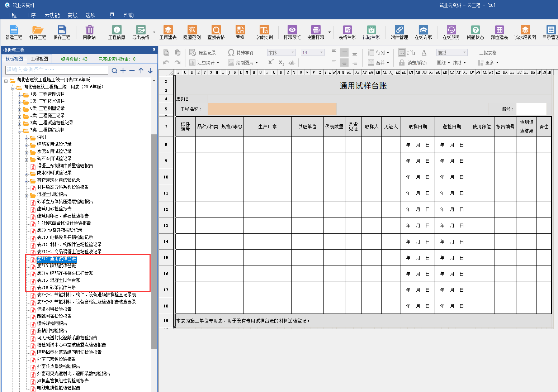The width and height of the screenshot is (558, 392).
Task: Click the tree panel vertical scrollbar
Action: pyautogui.click(x=154, y=241)
